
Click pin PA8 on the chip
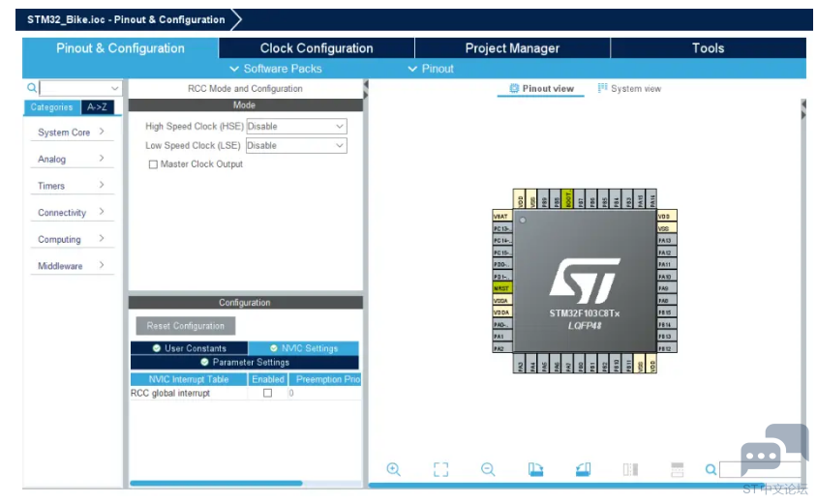coord(666,300)
